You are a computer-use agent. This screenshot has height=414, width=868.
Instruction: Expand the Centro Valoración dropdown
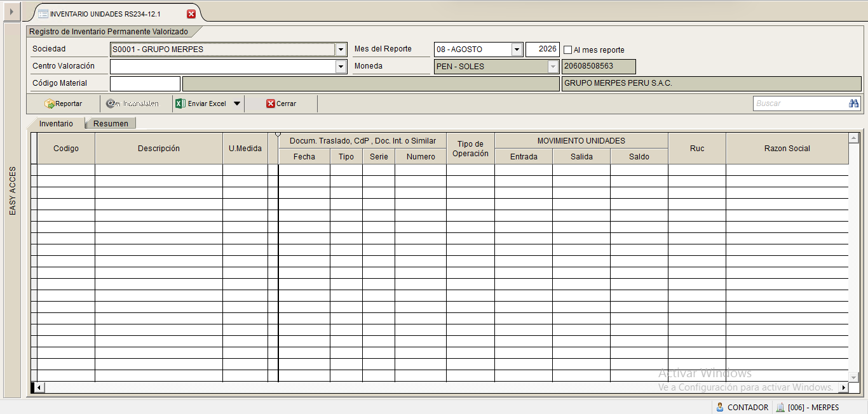click(x=341, y=67)
